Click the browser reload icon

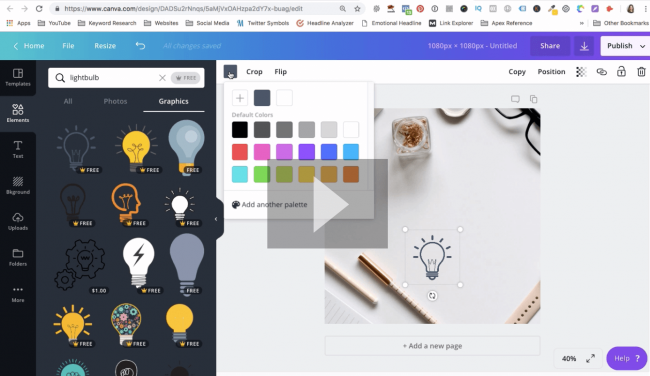39,8
